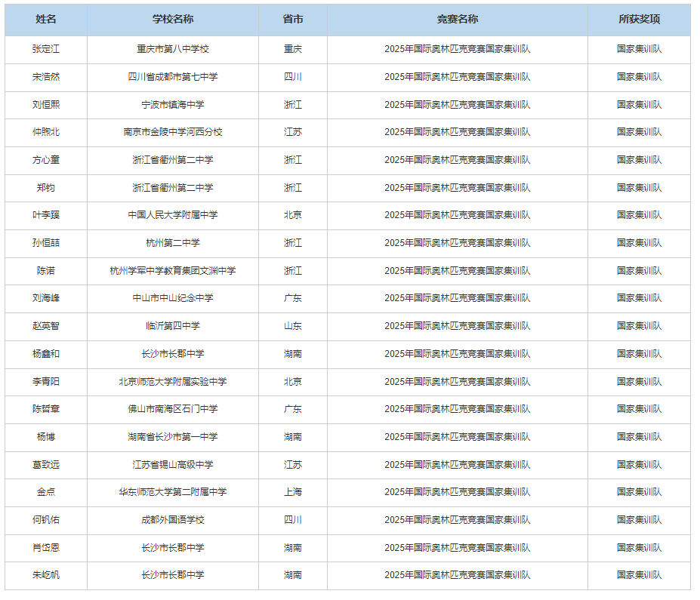This screenshot has width=700, height=600.
Task: Click province 湖南 in 杨博's row
Action: click(x=293, y=437)
